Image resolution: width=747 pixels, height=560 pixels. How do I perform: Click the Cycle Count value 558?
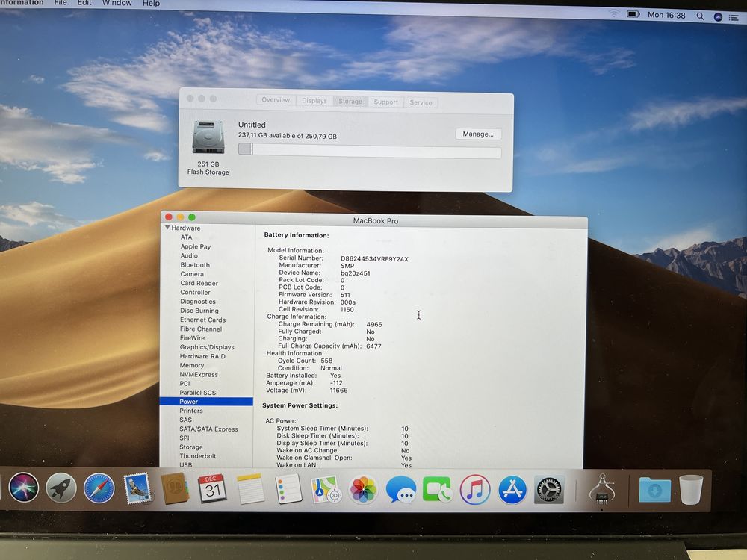point(326,361)
